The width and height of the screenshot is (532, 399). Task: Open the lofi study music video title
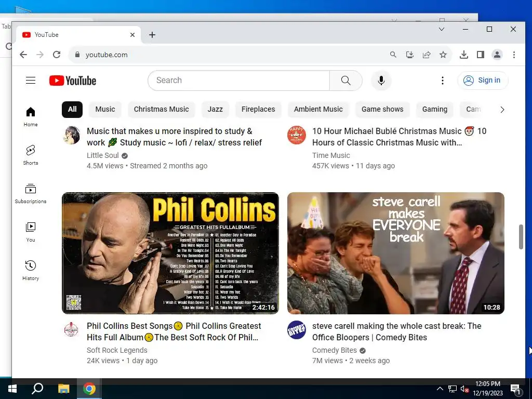[174, 137]
